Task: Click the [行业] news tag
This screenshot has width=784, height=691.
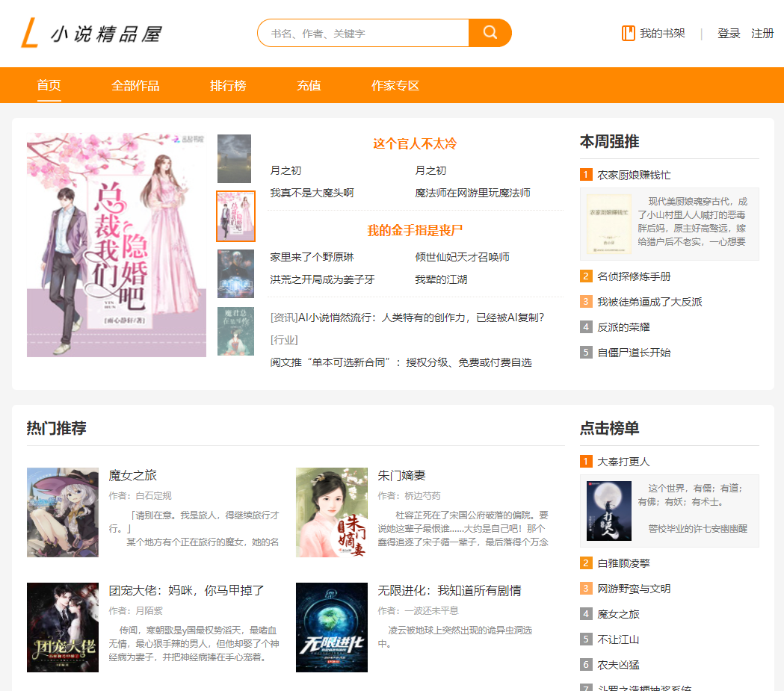Action: click(x=284, y=340)
